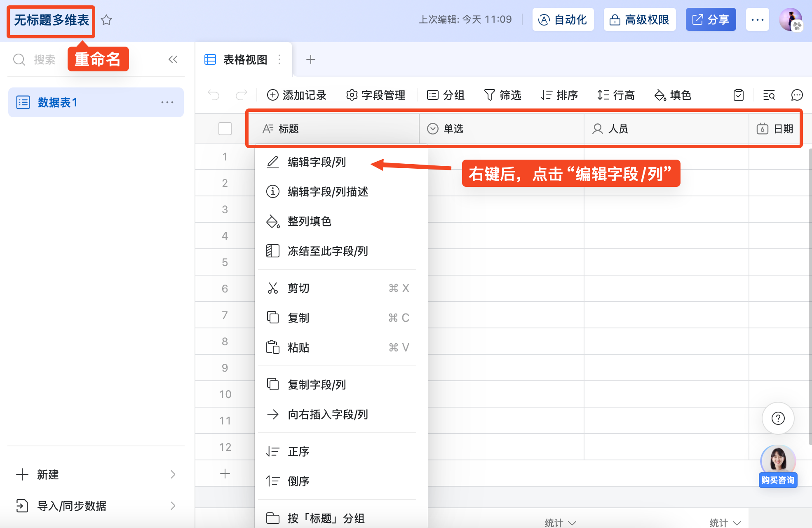Click the clipboard-check icon in the toolbar
The height and width of the screenshot is (528, 812).
[x=738, y=95]
